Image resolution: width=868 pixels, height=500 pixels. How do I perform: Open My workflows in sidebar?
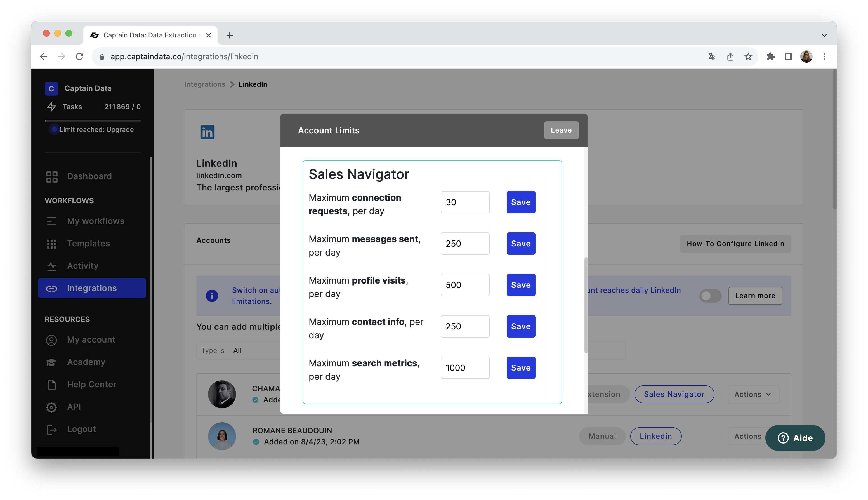pos(92,221)
